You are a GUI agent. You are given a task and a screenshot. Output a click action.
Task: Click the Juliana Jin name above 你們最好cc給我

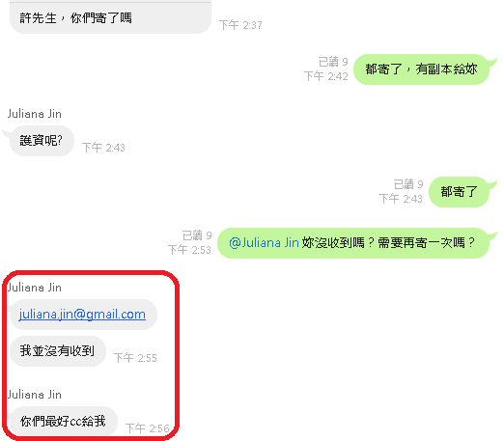pyautogui.click(x=34, y=395)
